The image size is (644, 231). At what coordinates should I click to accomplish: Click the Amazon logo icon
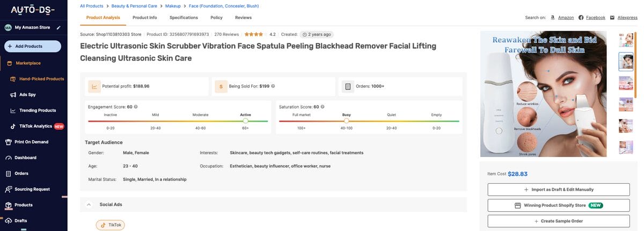[x=553, y=18]
